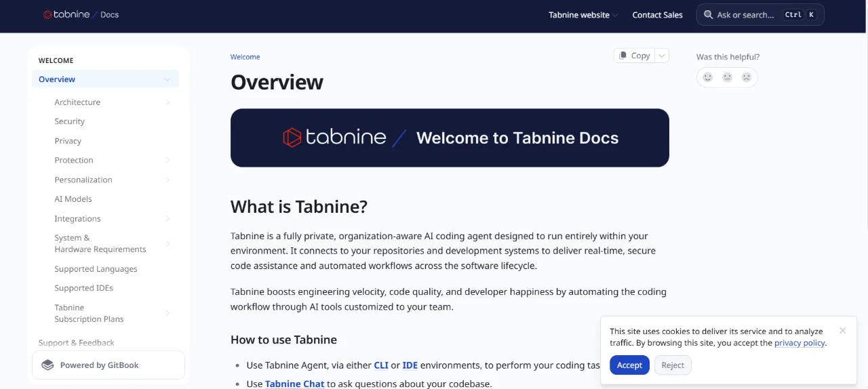Open the Security page in sidebar

click(x=70, y=121)
